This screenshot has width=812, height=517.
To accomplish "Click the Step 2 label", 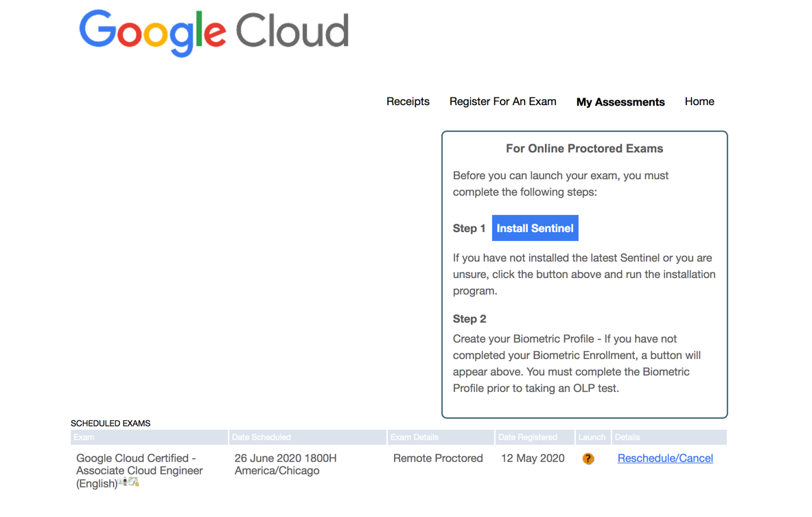I will pos(469,319).
